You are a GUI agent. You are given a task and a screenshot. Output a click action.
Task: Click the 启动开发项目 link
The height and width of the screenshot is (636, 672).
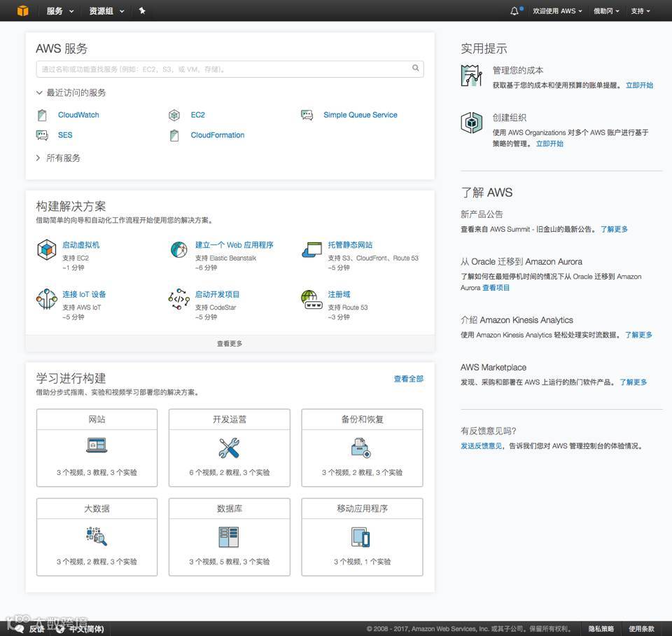(217, 294)
